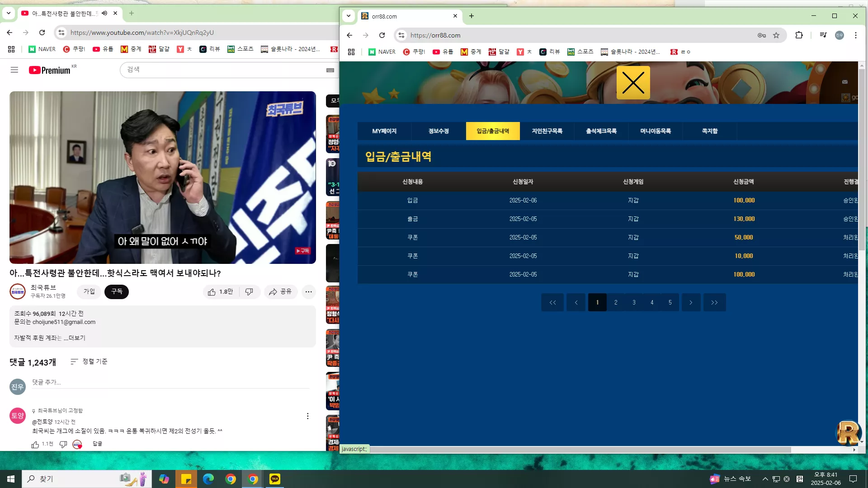Toggle the 구독 subscribe button

117,292
